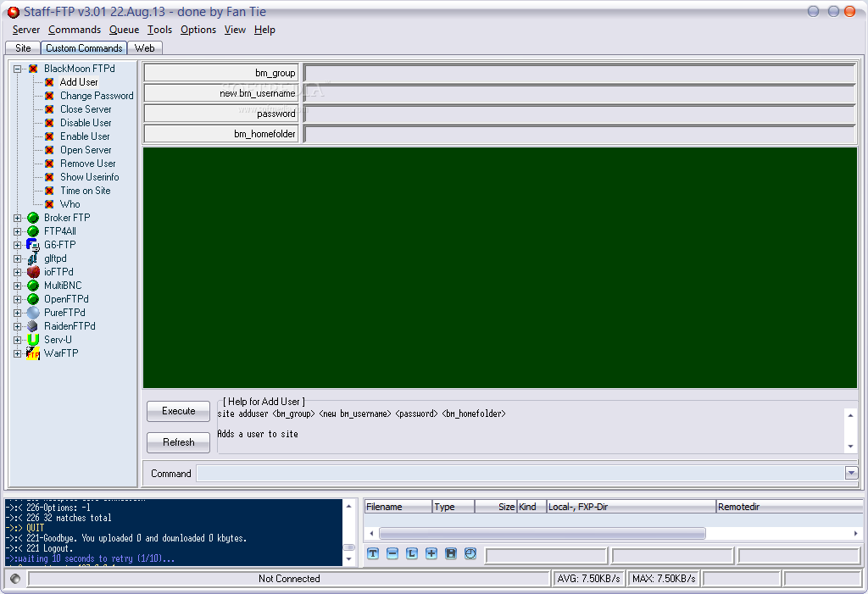The height and width of the screenshot is (594, 868).
Task: Click the icon beside Change Password
Action: 49,96
